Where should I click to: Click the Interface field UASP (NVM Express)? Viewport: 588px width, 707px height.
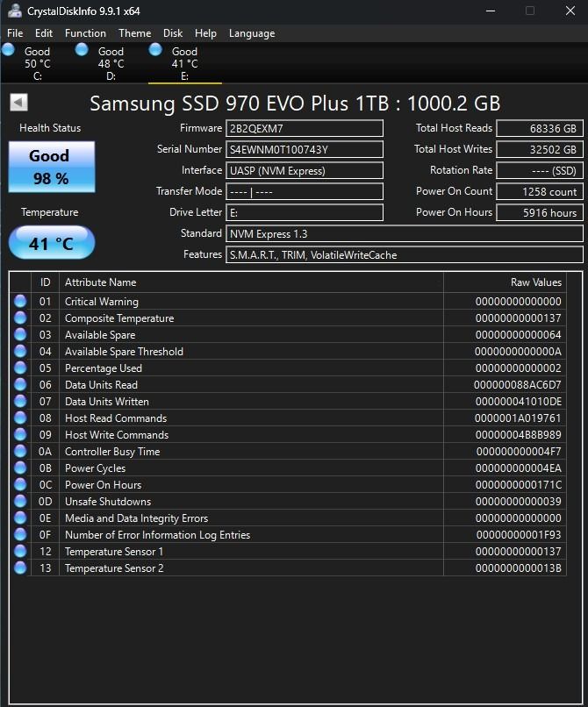point(305,170)
